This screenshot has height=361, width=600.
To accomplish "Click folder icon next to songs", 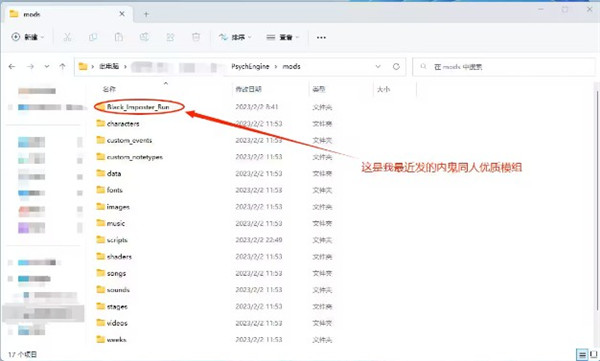I will tap(101, 273).
